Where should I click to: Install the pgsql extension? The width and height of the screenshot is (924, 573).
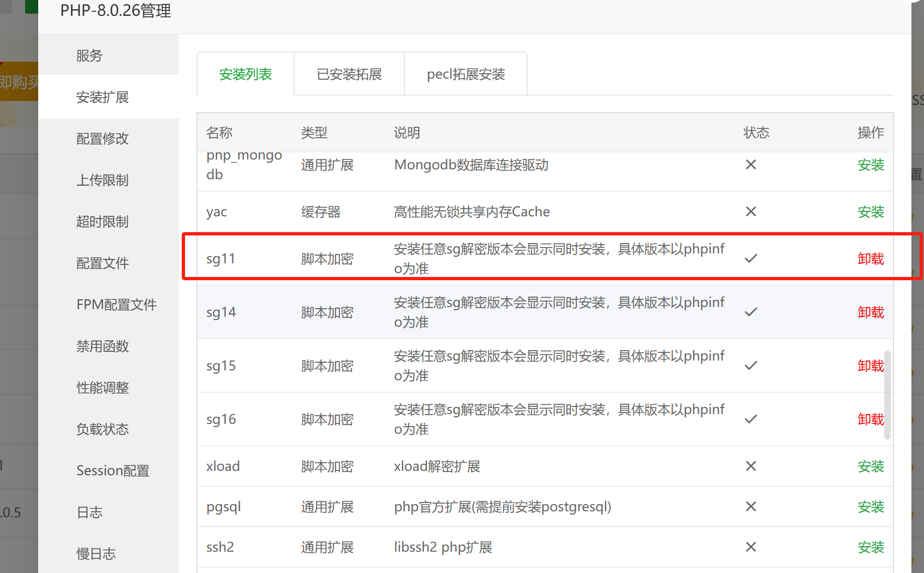click(871, 507)
